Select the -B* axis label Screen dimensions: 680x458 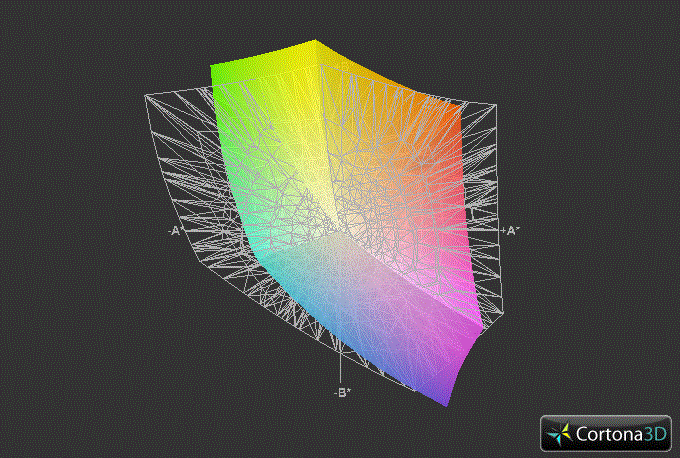(x=342, y=392)
